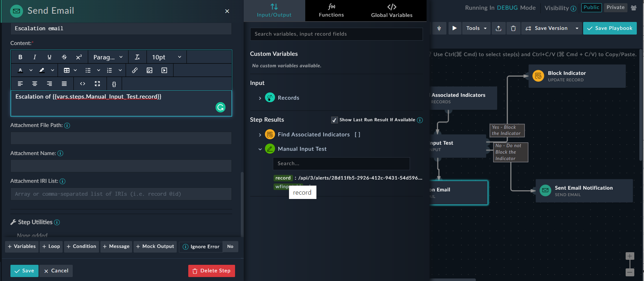Underline the selected content text

click(x=49, y=57)
